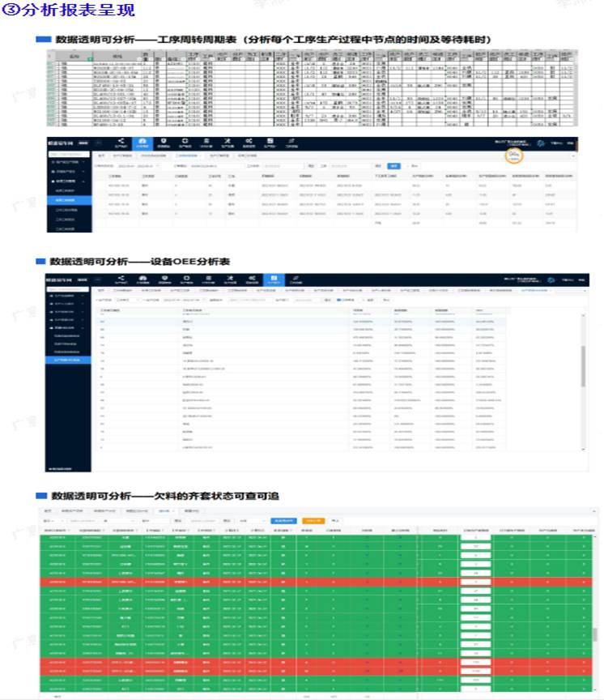Switch to the active blue tab in the material status tab bar
The image size is (604, 700).
click(x=165, y=510)
